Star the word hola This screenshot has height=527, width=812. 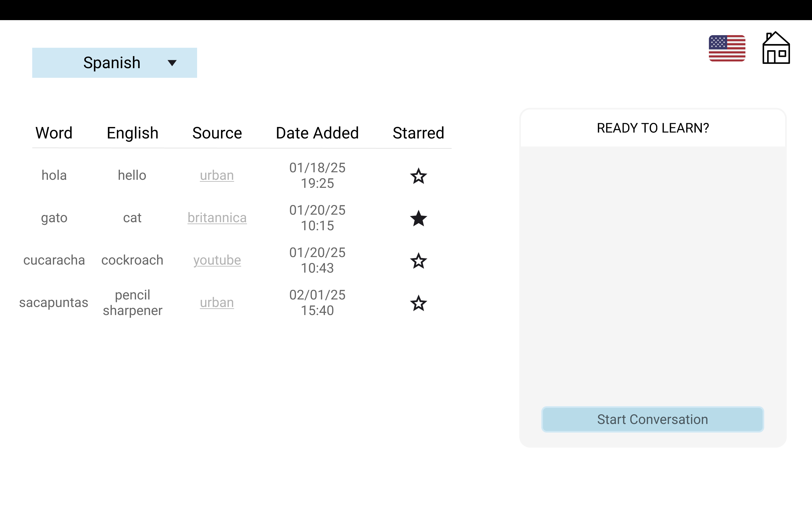tap(418, 176)
